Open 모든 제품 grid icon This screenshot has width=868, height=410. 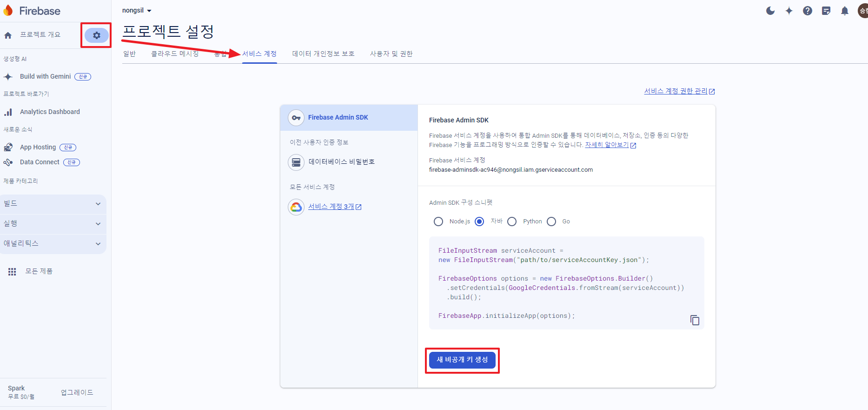tap(12, 271)
